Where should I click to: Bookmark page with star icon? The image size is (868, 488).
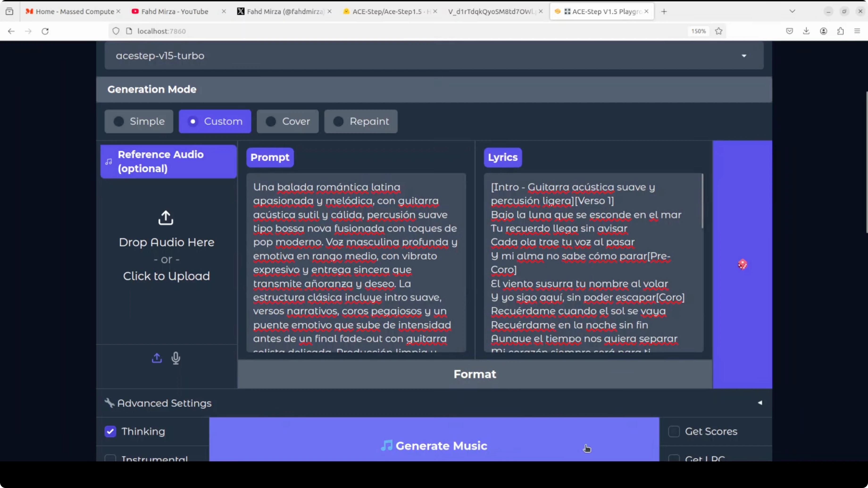[718, 31]
